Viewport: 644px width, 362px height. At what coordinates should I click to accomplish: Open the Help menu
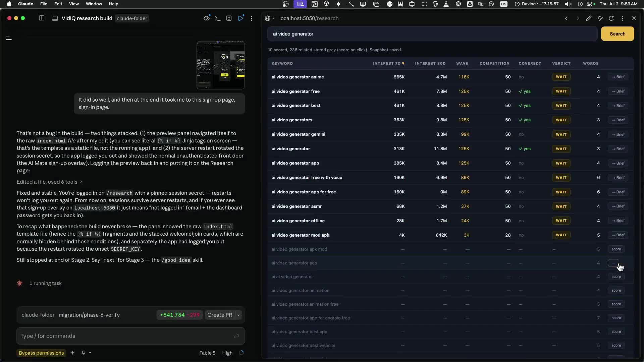pos(114,4)
